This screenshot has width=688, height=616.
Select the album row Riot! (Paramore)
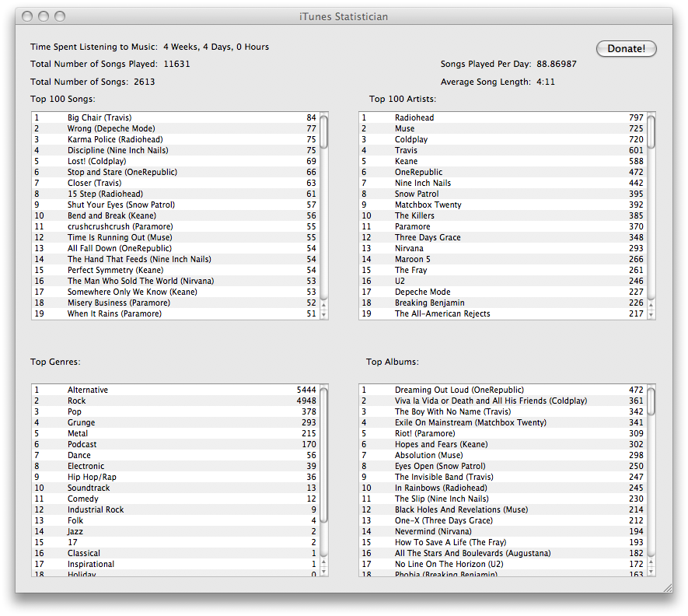click(x=503, y=433)
